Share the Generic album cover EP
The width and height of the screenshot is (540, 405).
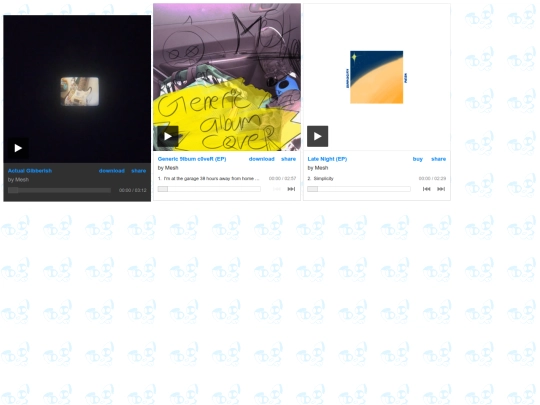pos(289,159)
